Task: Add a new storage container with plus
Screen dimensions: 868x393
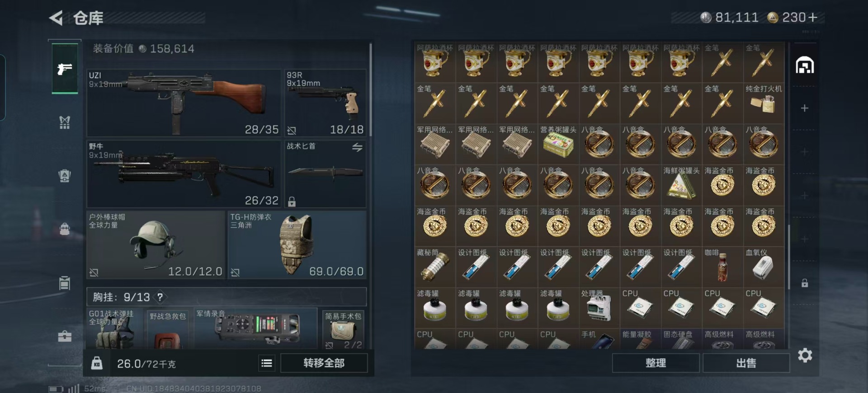Action: [x=805, y=108]
